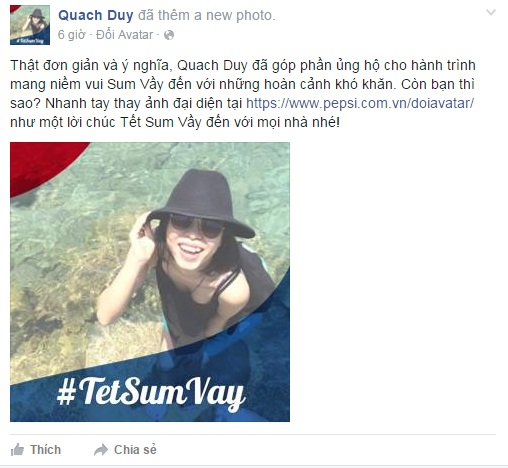Click the #TetSumVay hashtag on the photo
This screenshot has height=468, width=508.
pos(152,393)
